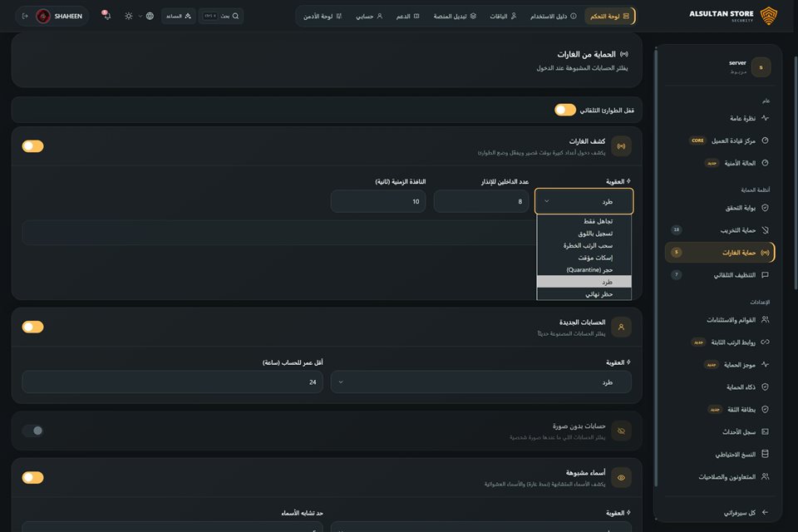
Task: Click the sidebar vertical scrollbar
Action: click(x=656, y=268)
